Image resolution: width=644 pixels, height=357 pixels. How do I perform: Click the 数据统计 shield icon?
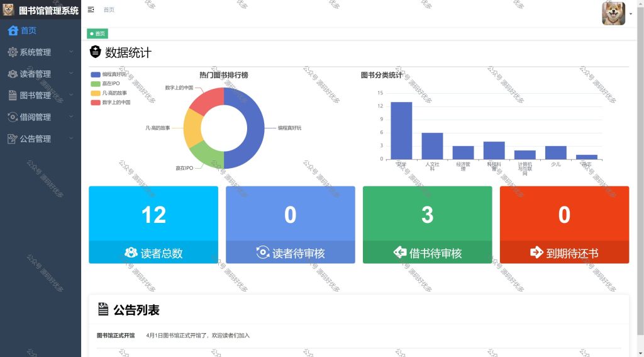(96, 52)
